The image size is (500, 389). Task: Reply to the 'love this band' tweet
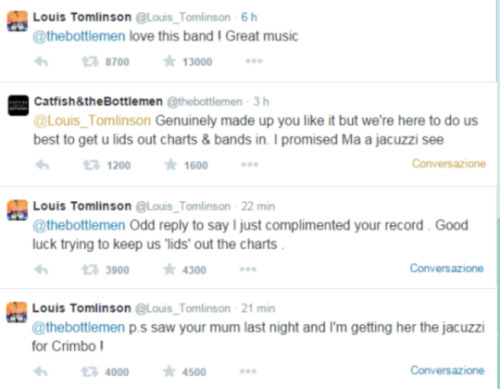coord(42,61)
